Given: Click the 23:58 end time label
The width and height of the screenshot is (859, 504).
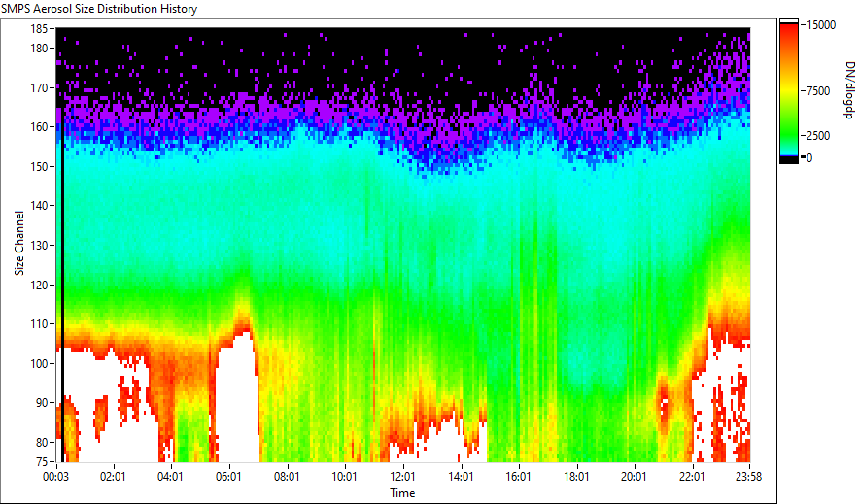Looking at the screenshot, I should (749, 477).
